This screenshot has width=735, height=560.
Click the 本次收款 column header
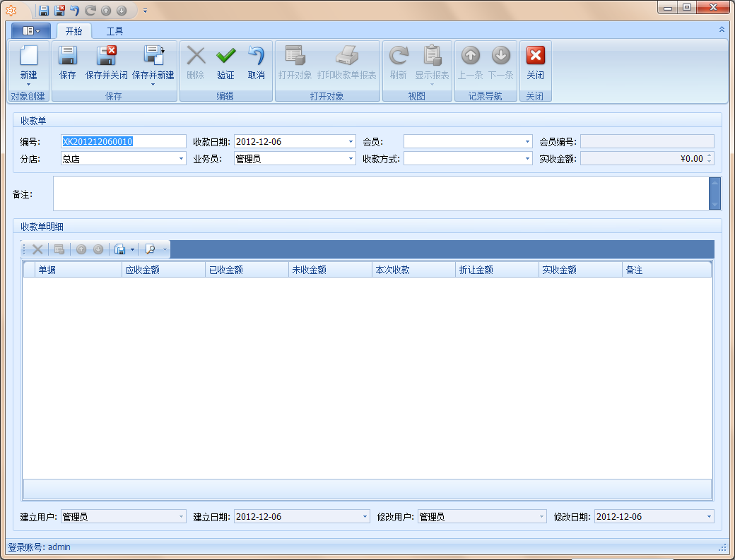414,270
